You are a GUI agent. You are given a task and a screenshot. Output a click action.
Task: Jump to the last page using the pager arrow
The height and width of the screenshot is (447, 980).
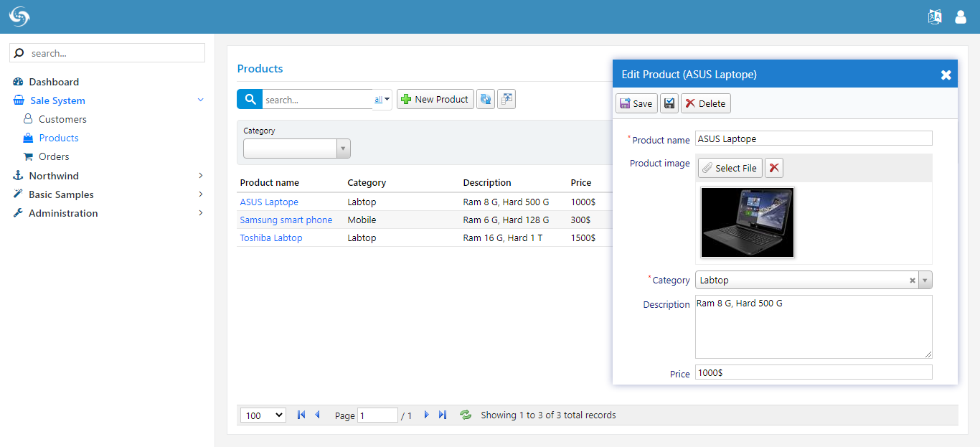442,415
